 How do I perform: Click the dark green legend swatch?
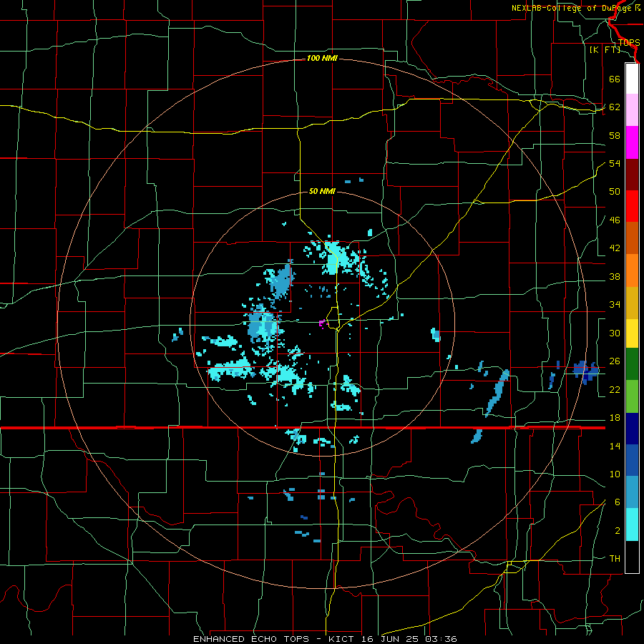[x=632, y=364]
